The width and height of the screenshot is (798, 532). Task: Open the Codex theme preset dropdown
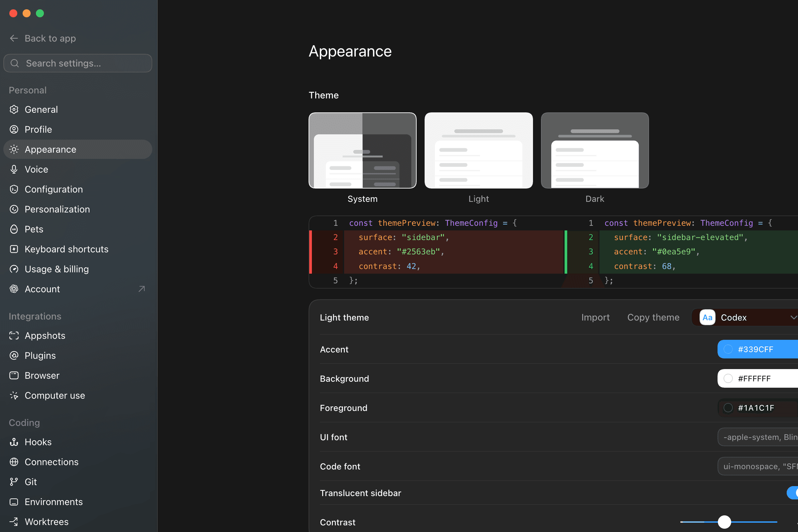(x=745, y=317)
